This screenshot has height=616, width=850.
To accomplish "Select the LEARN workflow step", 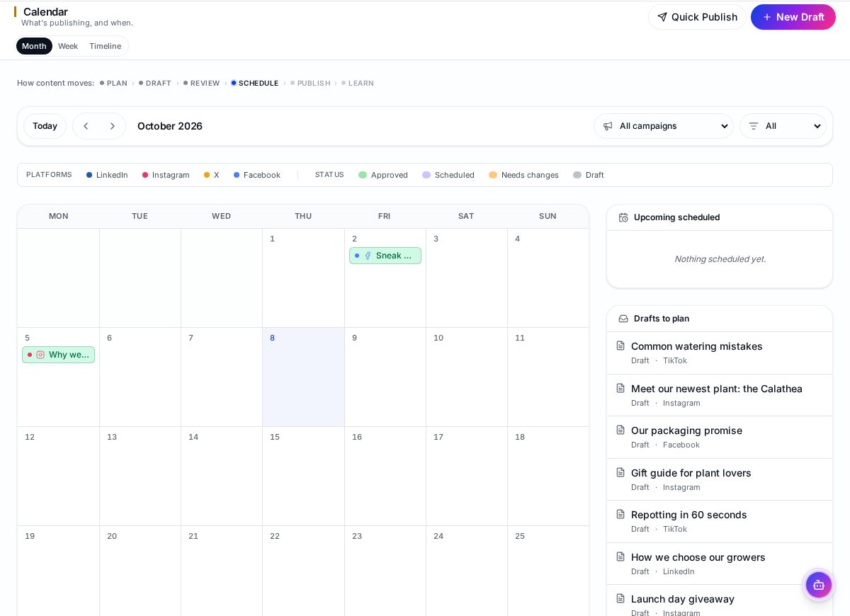I will (x=358, y=83).
